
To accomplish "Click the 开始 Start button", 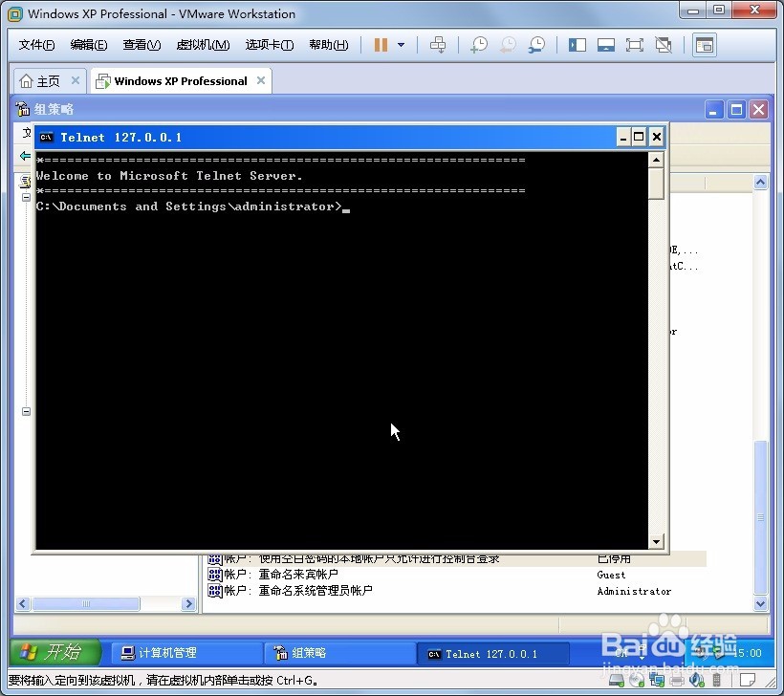I will point(54,651).
